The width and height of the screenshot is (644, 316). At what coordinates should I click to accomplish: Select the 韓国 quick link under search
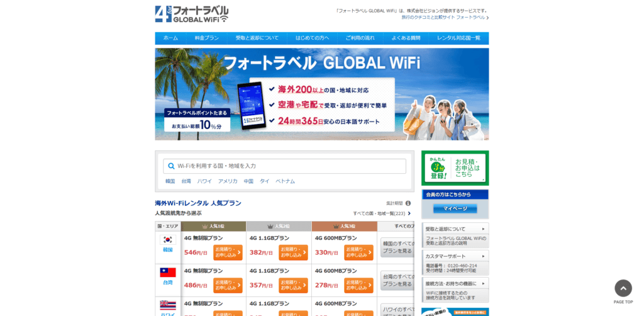[x=170, y=181]
